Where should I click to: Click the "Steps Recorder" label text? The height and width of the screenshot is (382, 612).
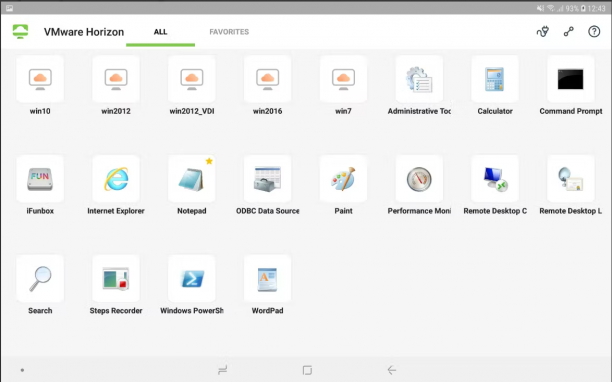(116, 311)
